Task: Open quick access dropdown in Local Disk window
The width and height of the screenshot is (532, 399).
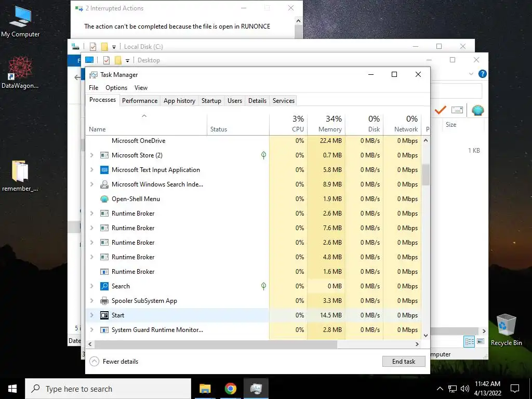Action: pos(114,47)
